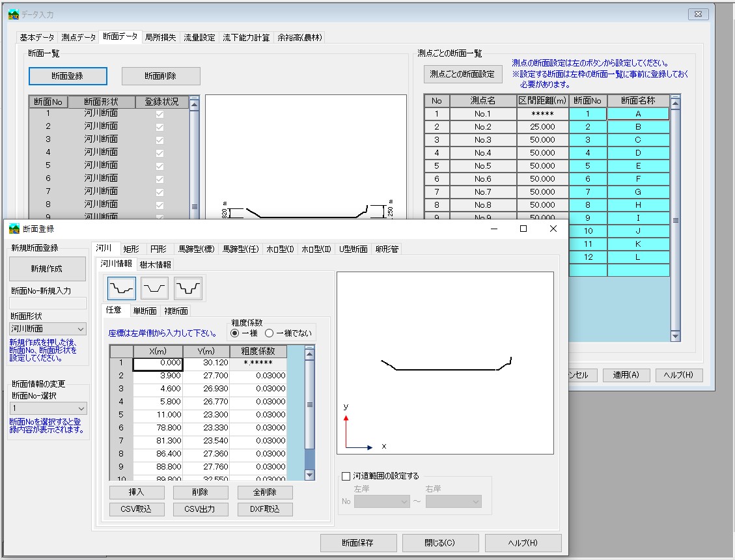
Task: Toggle registration checkbox for 断面No 8
Action: [x=160, y=205]
